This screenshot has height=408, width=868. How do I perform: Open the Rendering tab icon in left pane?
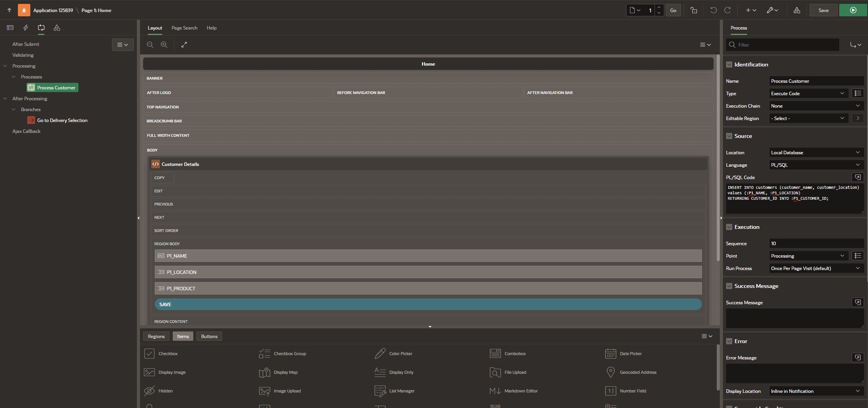(10, 28)
